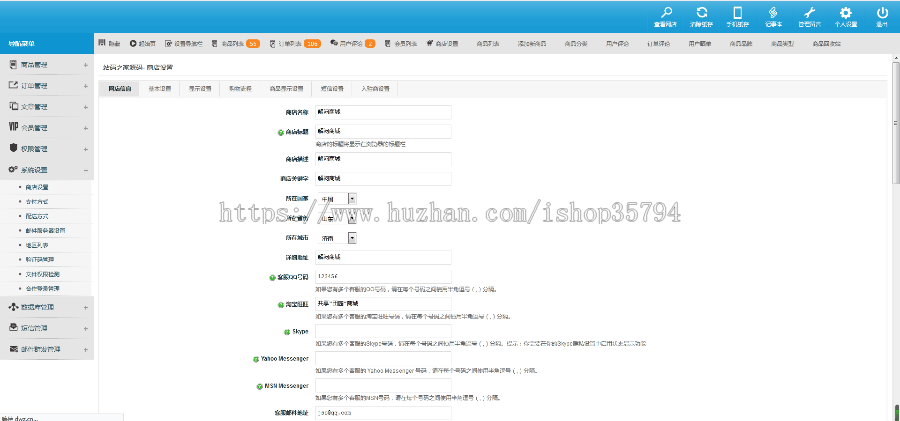Click the 添加新商品 shortcut link
This screenshot has width=900, height=421.
[x=532, y=44]
